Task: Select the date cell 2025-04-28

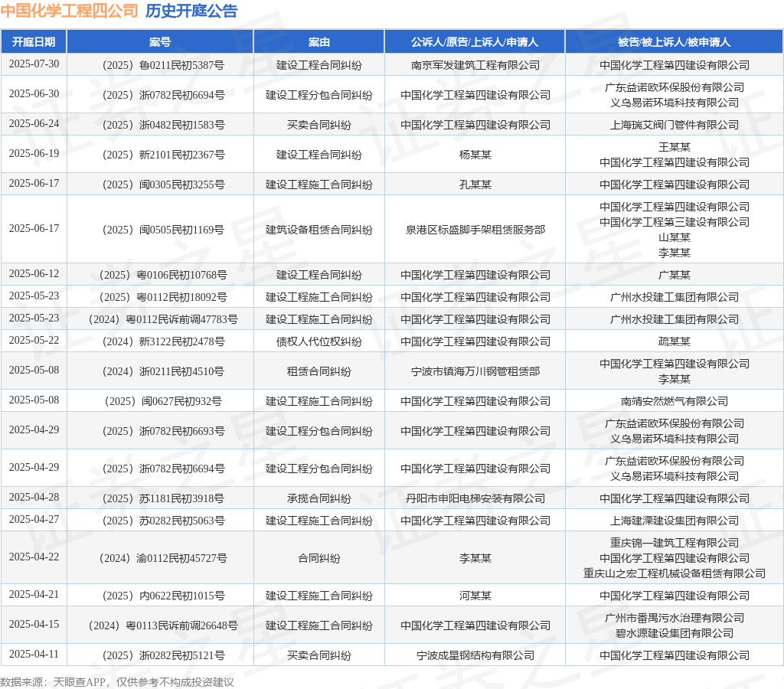Action: [x=34, y=498]
